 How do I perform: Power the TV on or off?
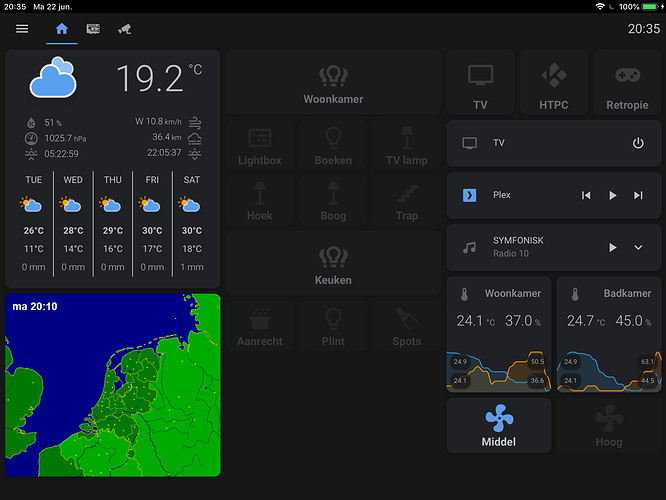tap(638, 143)
